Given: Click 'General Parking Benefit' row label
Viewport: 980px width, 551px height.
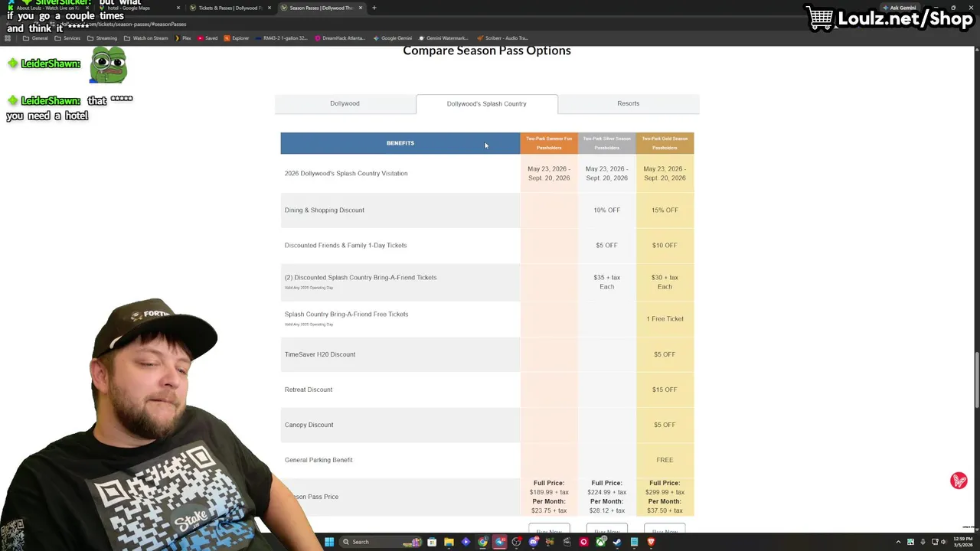Looking at the screenshot, I should pyautogui.click(x=318, y=460).
